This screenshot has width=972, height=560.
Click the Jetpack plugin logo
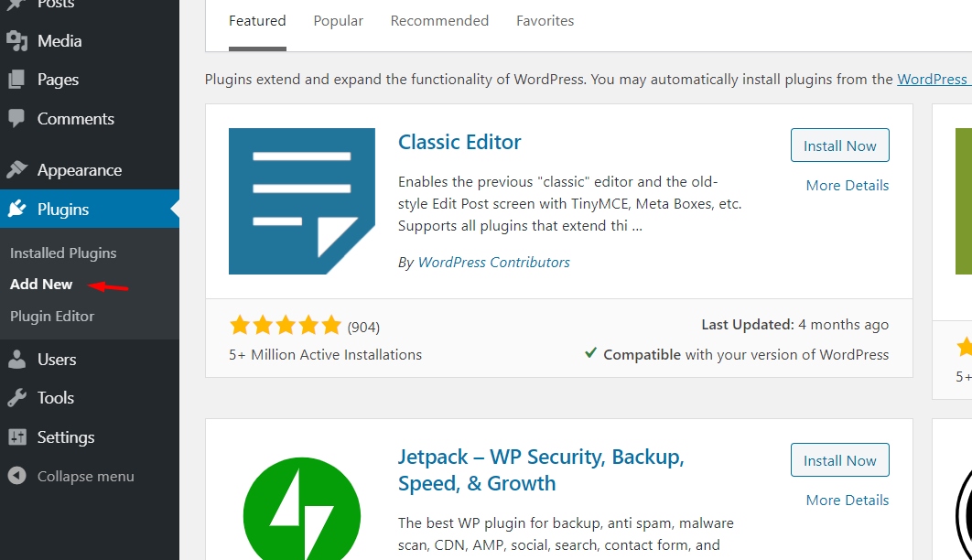(x=302, y=509)
